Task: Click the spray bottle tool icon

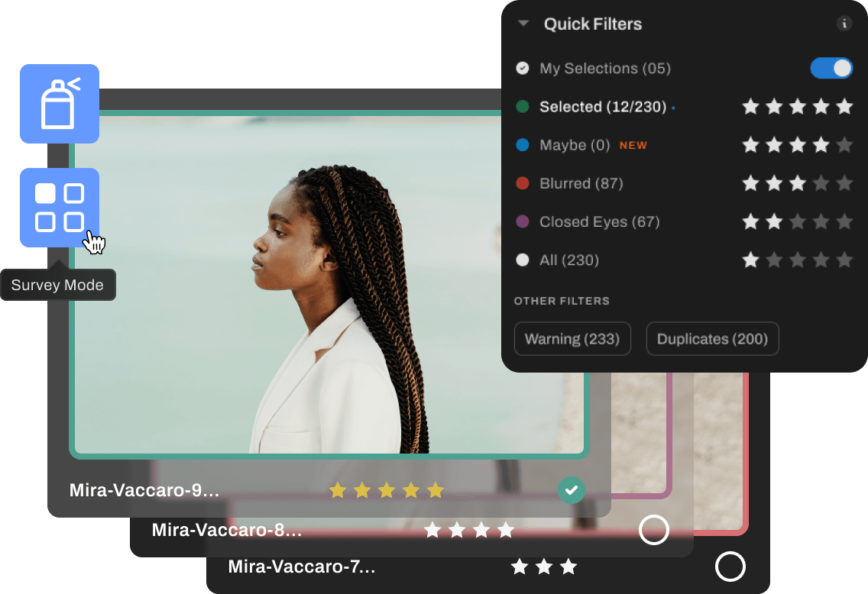Action: pyautogui.click(x=60, y=103)
